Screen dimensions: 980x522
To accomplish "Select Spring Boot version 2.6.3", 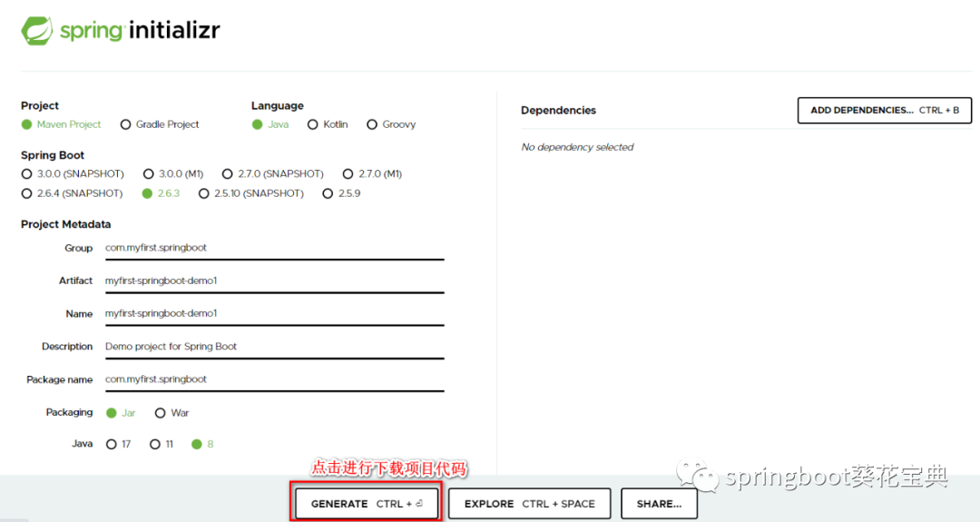I will coord(162,193).
